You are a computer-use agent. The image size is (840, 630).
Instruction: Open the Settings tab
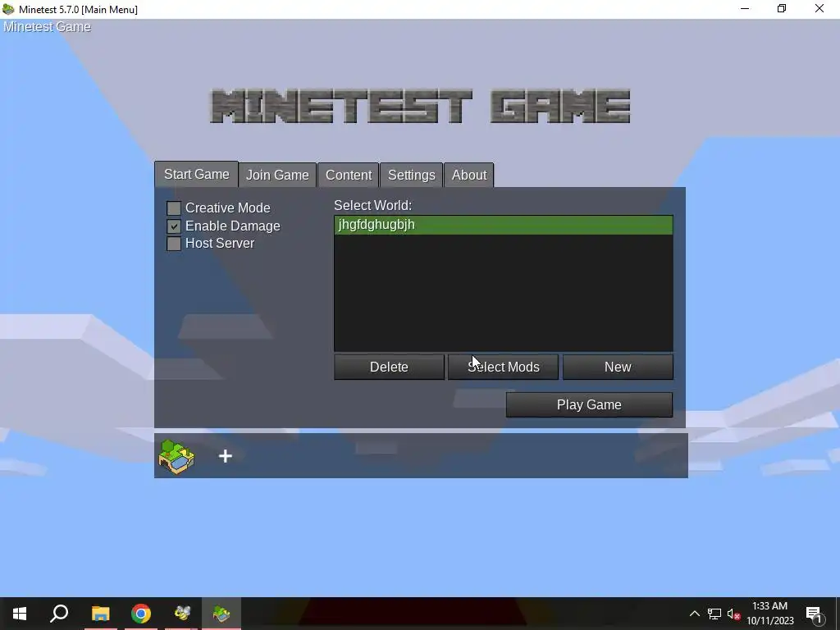(412, 176)
